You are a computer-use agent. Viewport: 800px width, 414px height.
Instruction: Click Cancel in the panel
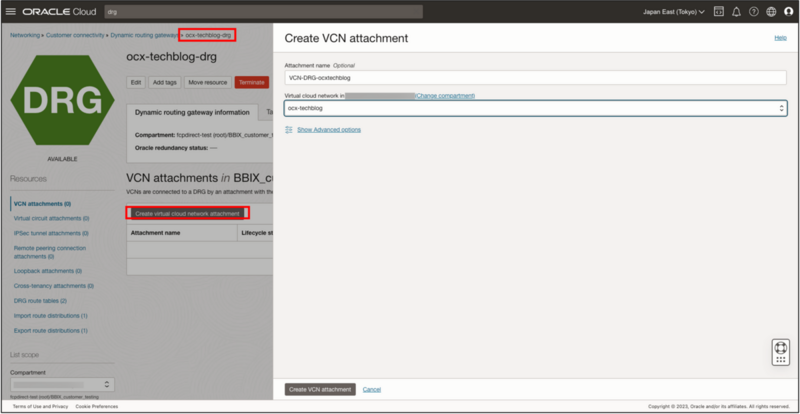[372, 389]
